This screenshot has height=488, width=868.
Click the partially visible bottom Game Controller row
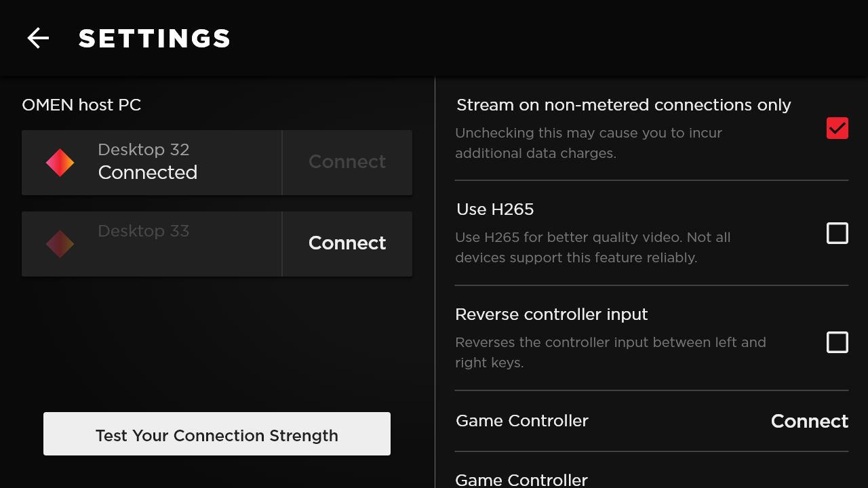[521, 480]
